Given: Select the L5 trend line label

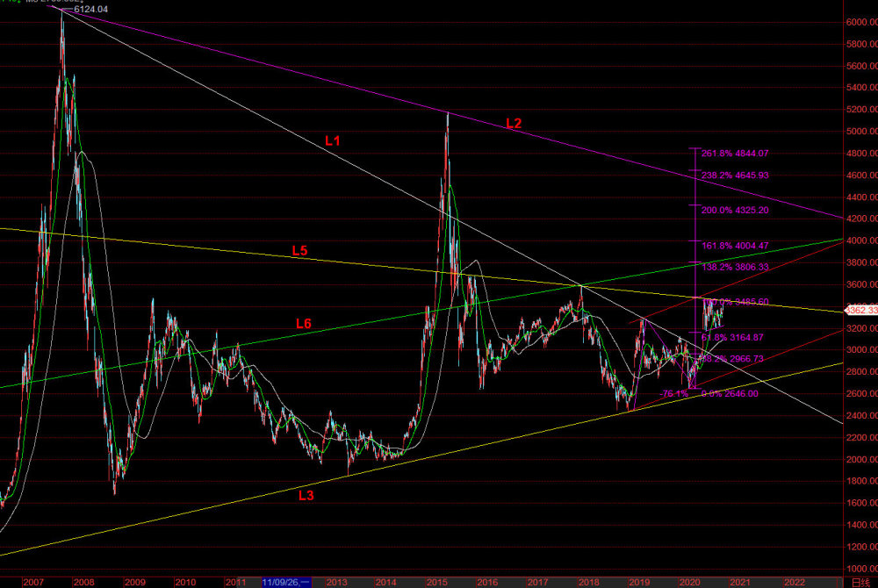Looking at the screenshot, I should pyautogui.click(x=299, y=251).
